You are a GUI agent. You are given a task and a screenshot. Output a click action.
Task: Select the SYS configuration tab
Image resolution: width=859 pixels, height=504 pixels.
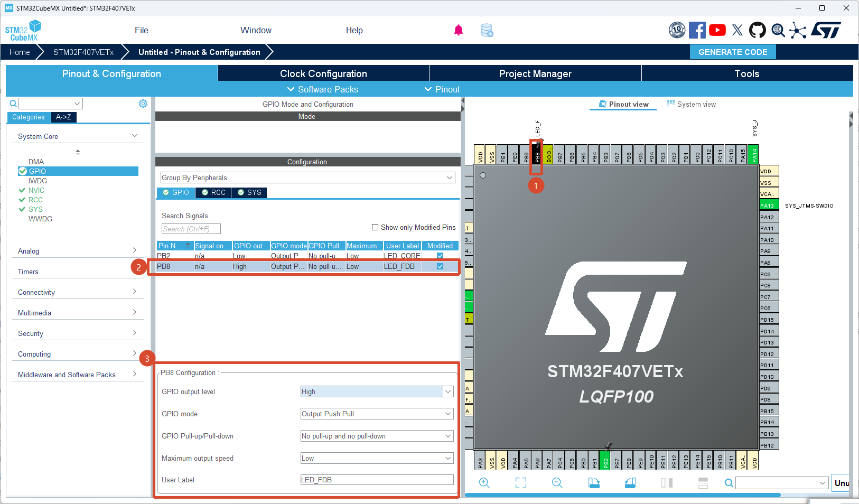[249, 192]
